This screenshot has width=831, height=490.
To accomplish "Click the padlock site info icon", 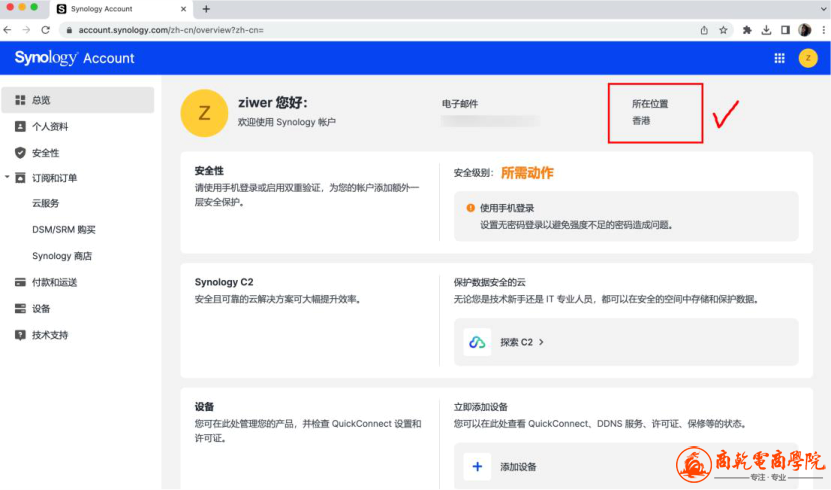I will coord(69,30).
